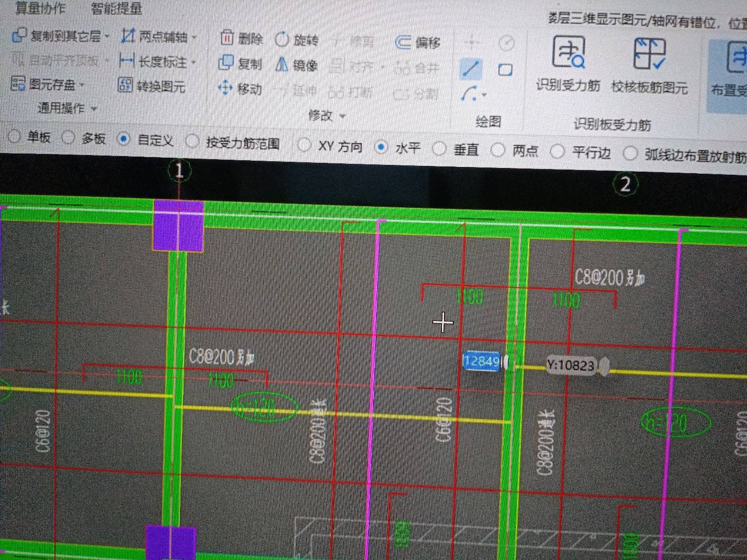This screenshot has height=560, width=747.
Task: Open the 算量协作 ribbon tab
Action: click(x=40, y=8)
